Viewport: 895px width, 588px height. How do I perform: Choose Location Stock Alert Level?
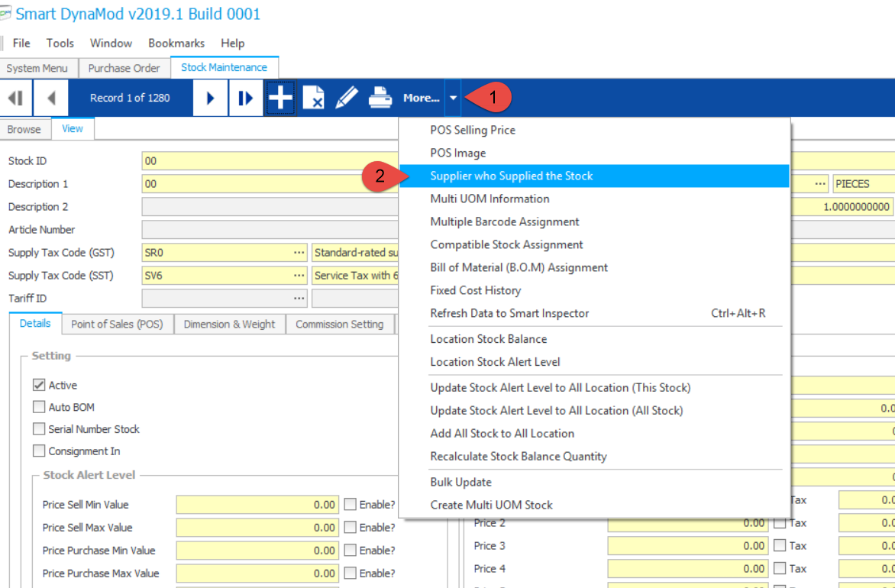click(x=594, y=362)
